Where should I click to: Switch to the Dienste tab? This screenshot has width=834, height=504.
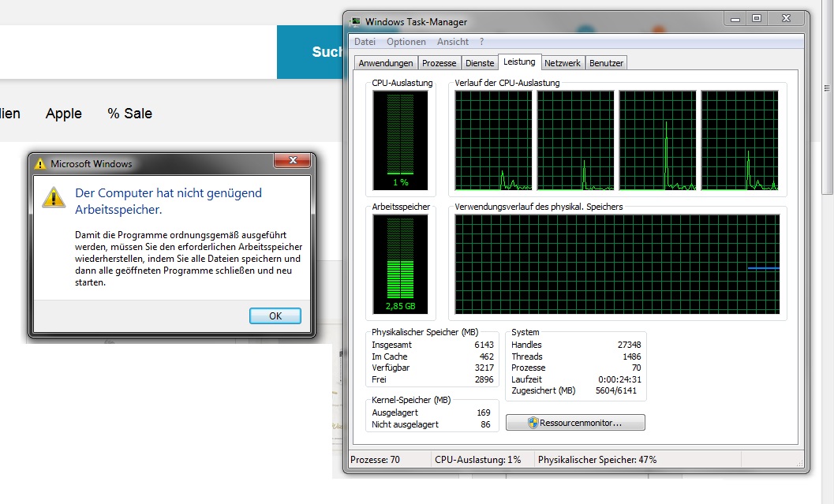point(480,63)
